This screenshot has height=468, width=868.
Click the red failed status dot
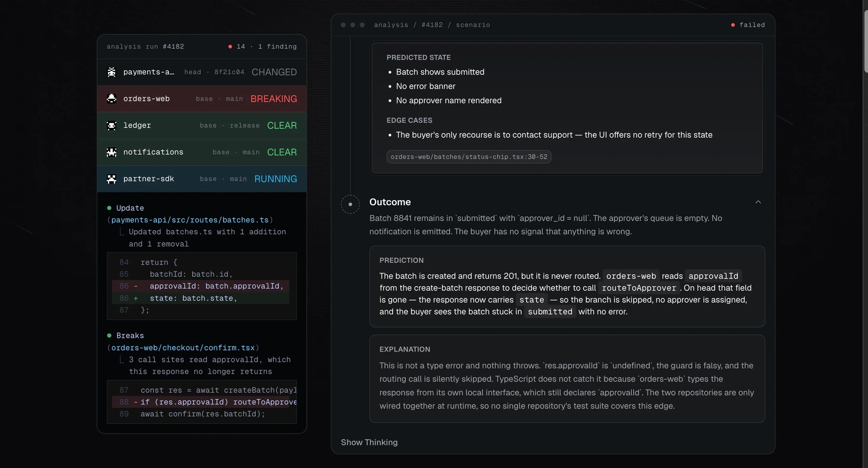(x=733, y=25)
